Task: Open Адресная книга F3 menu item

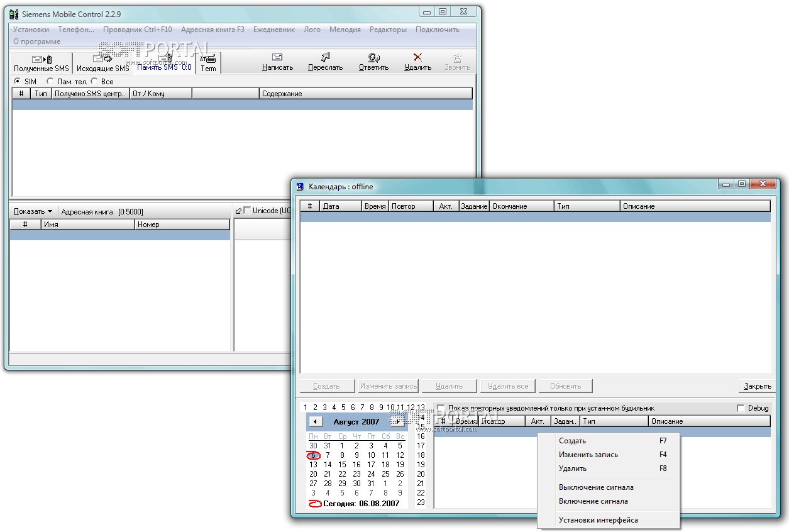Action: [212, 30]
